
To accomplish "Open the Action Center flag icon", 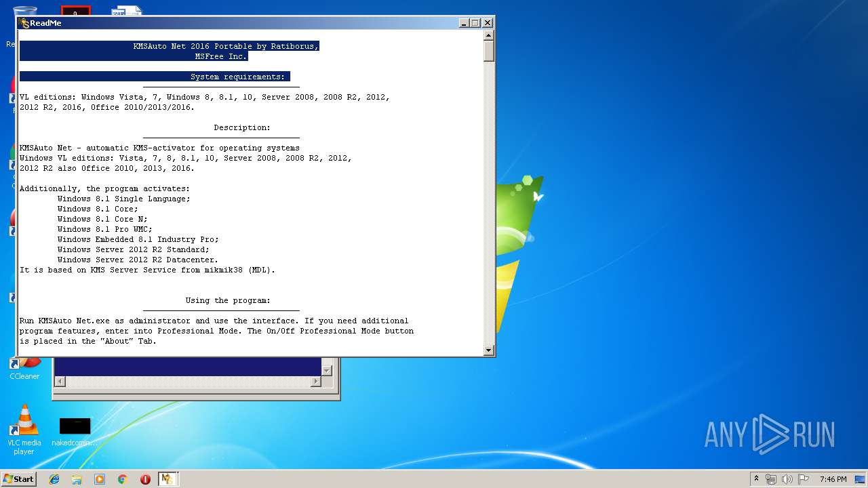I will (x=804, y=479).
